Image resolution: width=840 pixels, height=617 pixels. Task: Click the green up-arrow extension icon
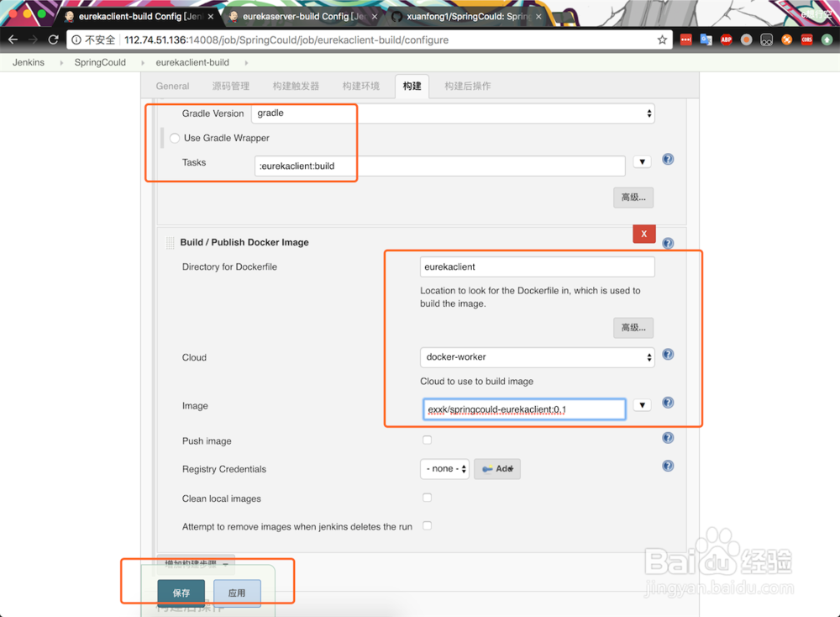click(827, 40)
